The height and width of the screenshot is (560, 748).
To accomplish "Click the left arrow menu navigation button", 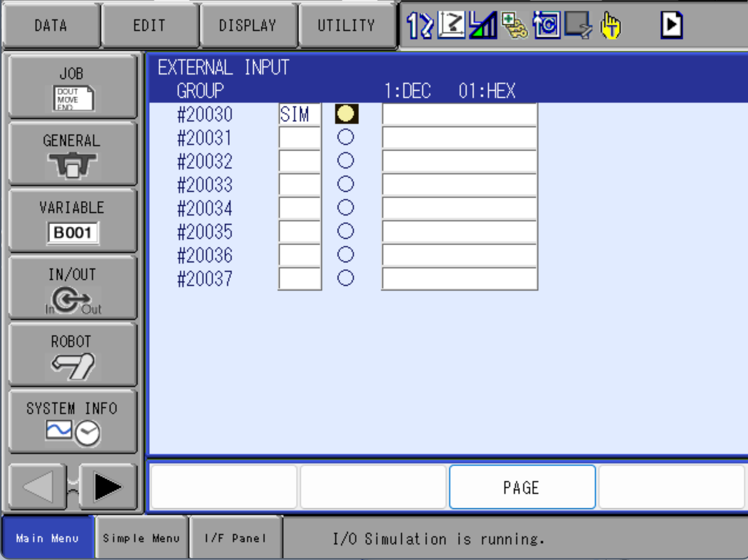I will click(38, 486).
